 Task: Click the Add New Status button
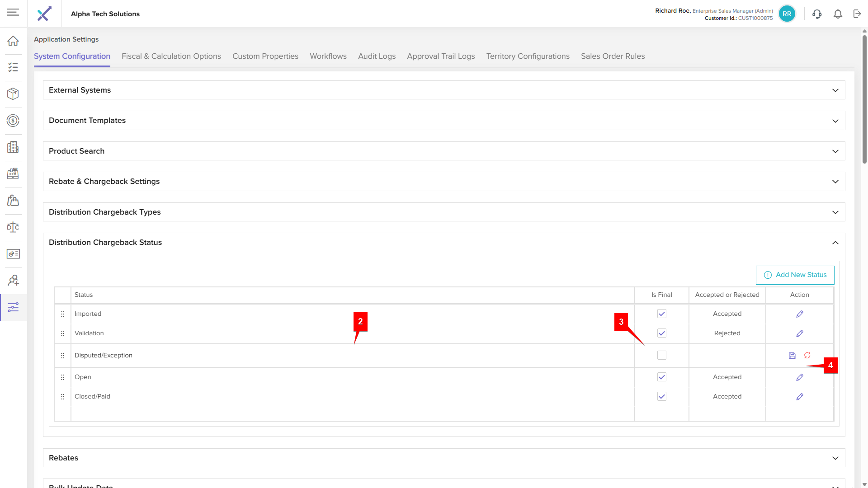(795, 275)
